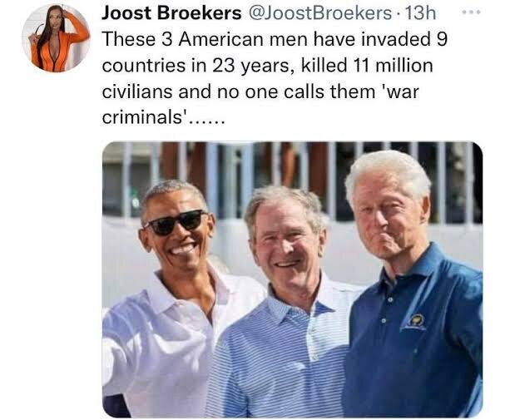Open the attached photo of three men

pyautogui.click(x=293, y=279)
